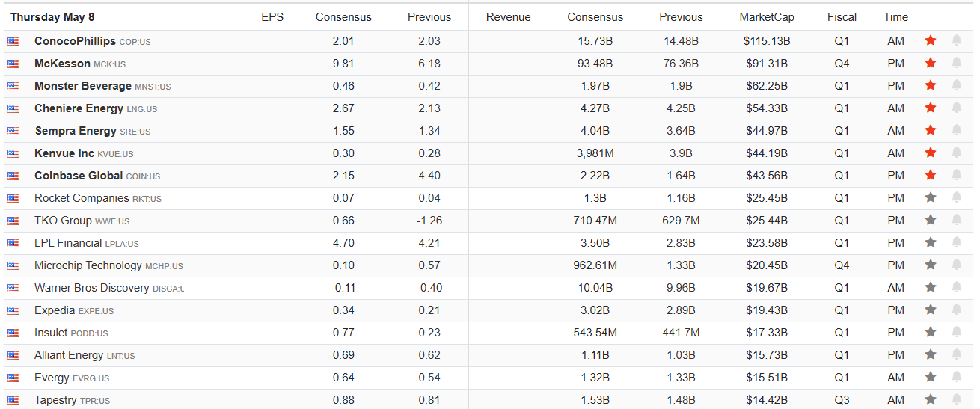Click the bell icon for Microchip Technology

point(956,265)
